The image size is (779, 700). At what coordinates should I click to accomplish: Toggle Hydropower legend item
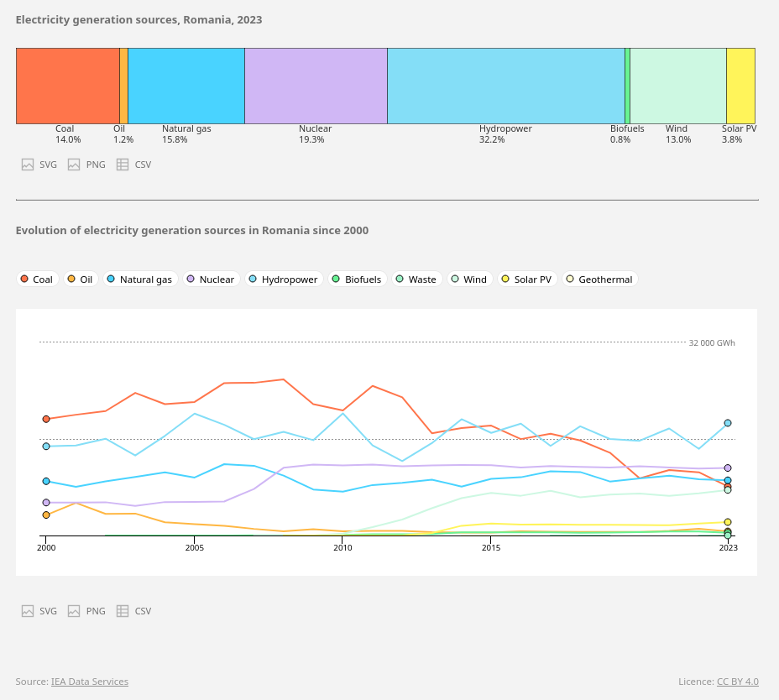click(x=283, y=279)
